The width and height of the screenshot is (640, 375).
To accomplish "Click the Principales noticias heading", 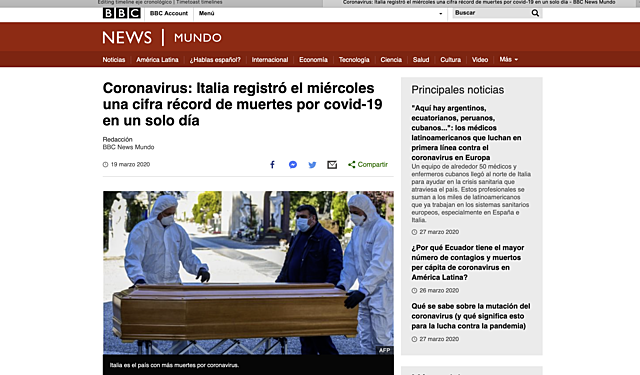I will [x=458, y=90].
